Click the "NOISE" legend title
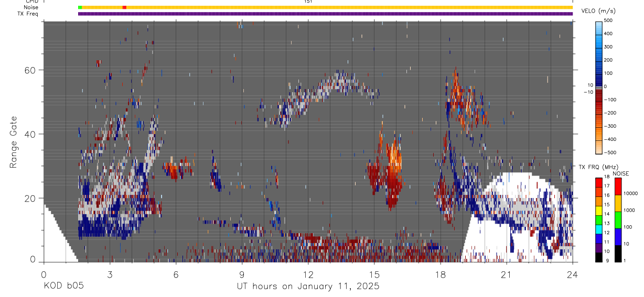Image resolution: width=644 pixels, height=297 pixels. pos(620,173)
